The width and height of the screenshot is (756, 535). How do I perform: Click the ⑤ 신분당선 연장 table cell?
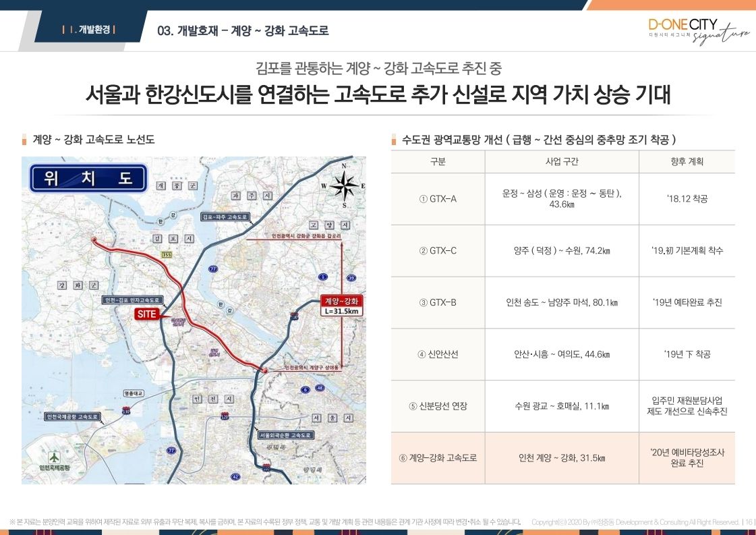point(438,406)
